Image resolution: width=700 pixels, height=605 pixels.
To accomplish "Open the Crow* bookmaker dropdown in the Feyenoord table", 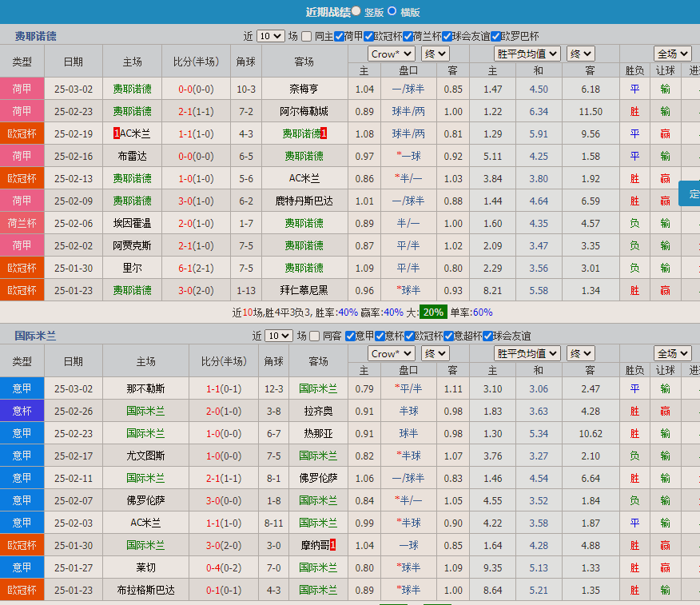I will [x=391, y=54].
